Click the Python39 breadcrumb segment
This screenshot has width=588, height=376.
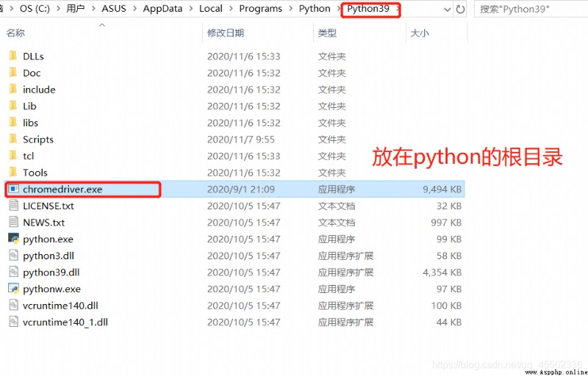(368, 9)
